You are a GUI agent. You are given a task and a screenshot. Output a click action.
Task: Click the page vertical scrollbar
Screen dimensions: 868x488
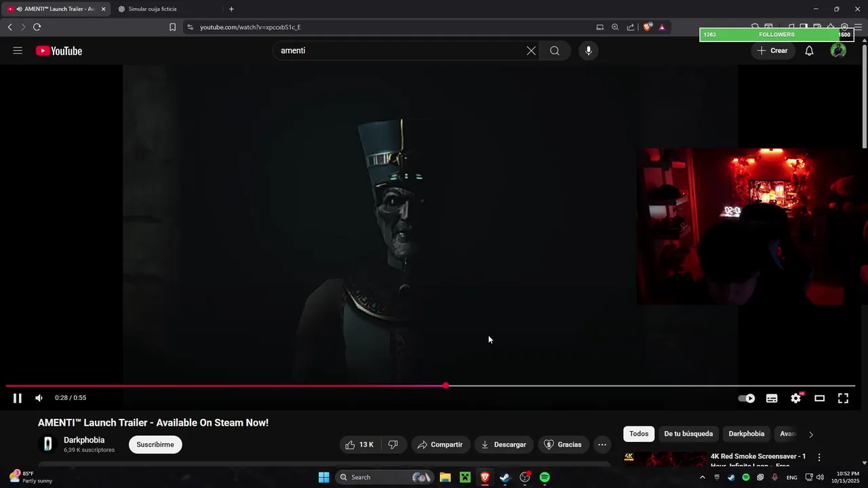(864, 95)
